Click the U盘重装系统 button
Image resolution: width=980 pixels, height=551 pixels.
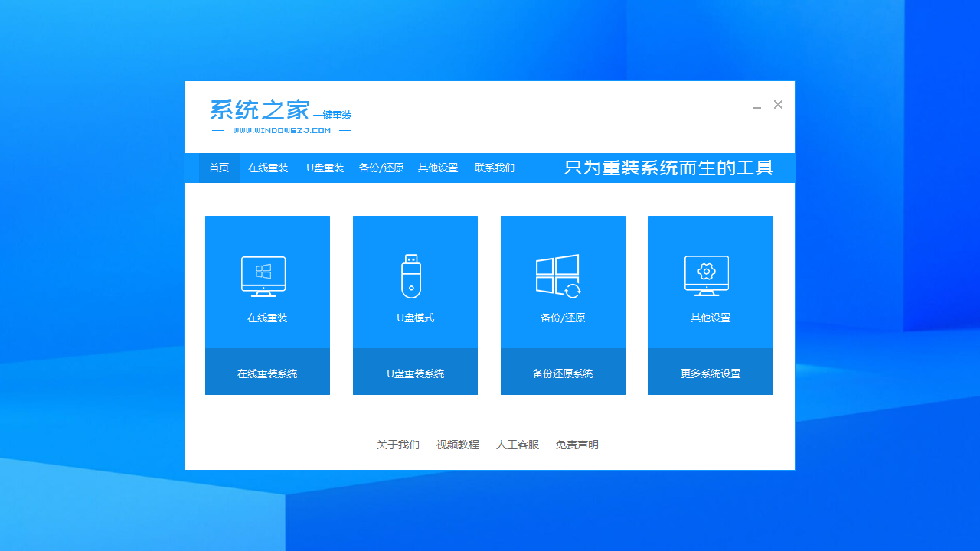tap(415, 372)
